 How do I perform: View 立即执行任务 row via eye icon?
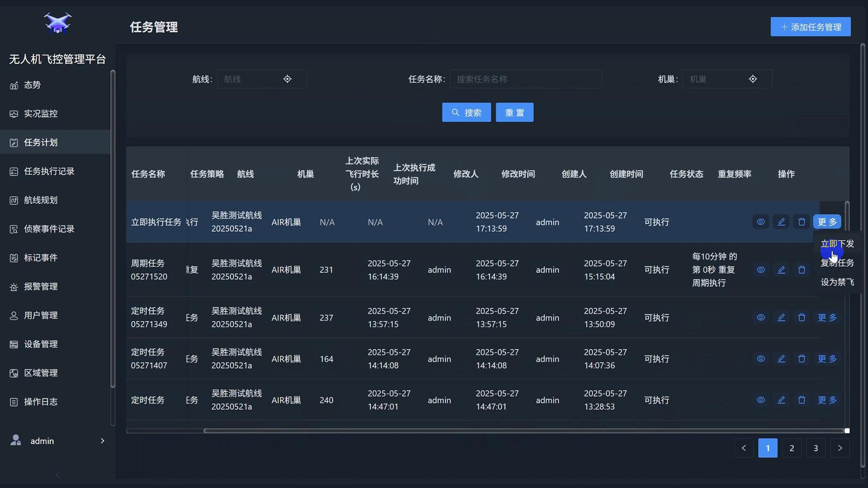761,222
